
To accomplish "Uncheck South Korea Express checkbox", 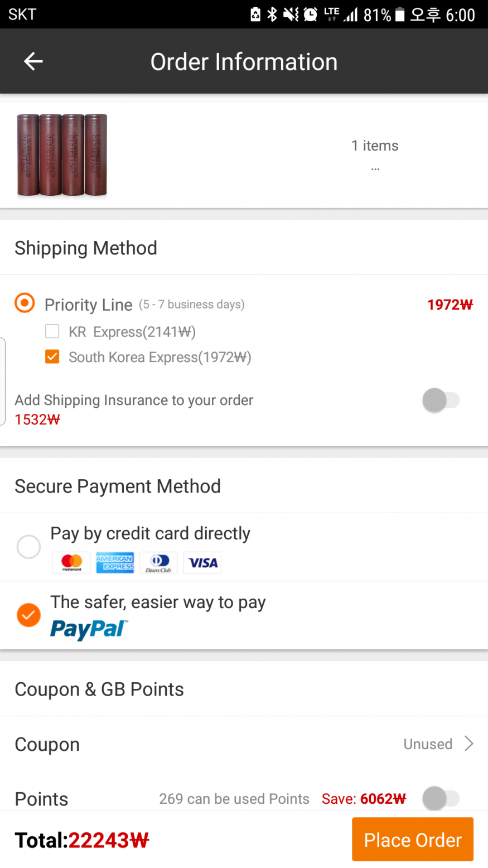I will coord(52,357).
